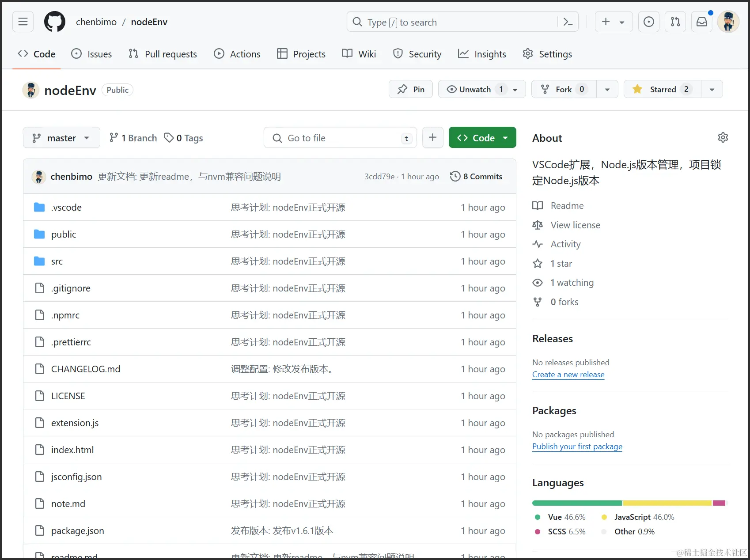
Task: Click the Readme book icon in About
Action: click(x=538, y=205)
